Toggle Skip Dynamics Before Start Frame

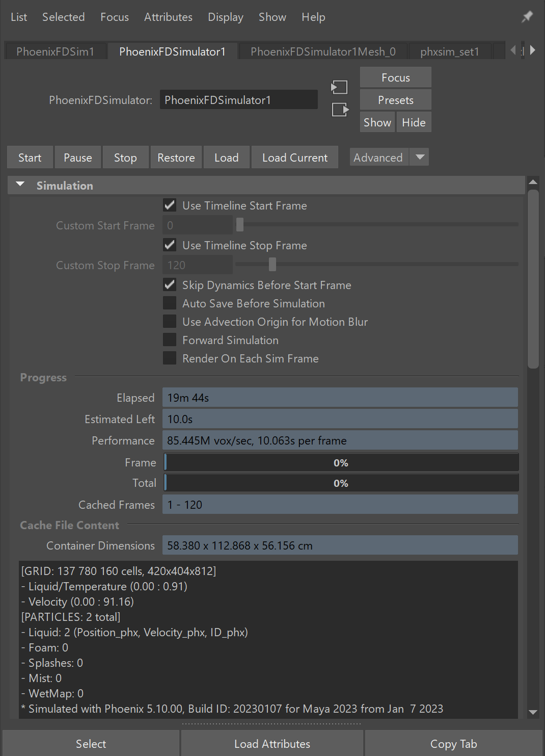pos(170,285)
